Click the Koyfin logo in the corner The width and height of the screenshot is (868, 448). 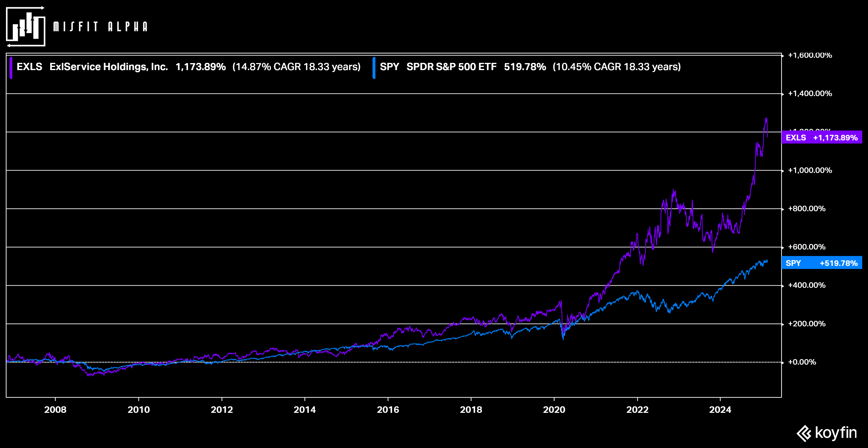click(827, 433)
